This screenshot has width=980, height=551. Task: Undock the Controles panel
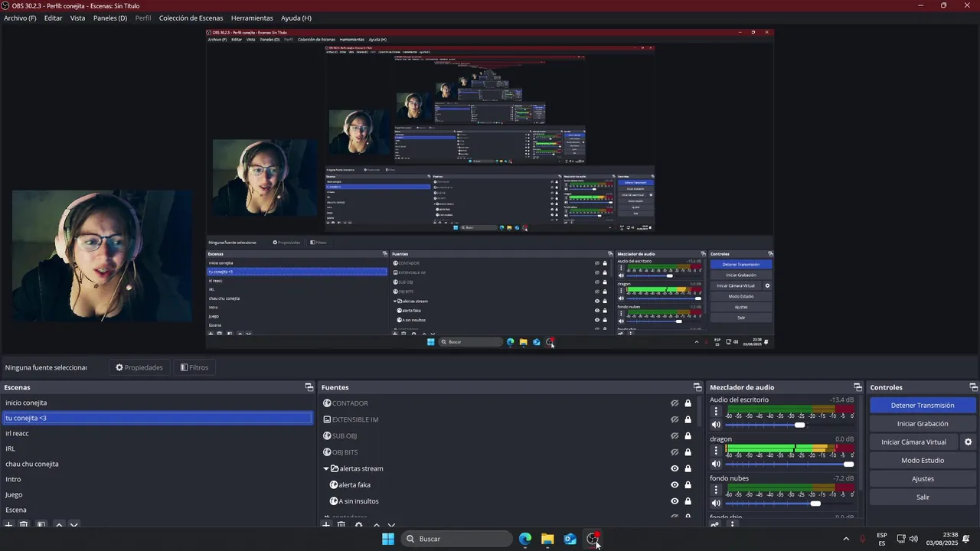(973, 387)
